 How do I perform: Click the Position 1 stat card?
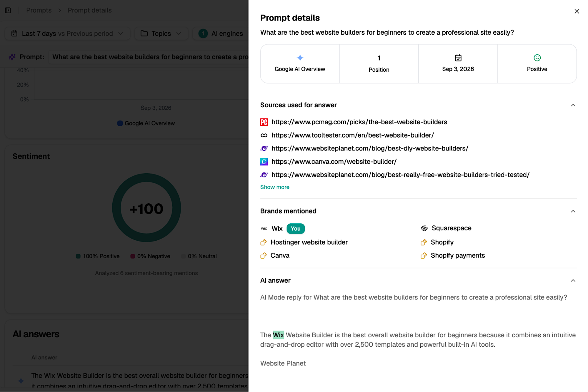(x=379, y=64)
